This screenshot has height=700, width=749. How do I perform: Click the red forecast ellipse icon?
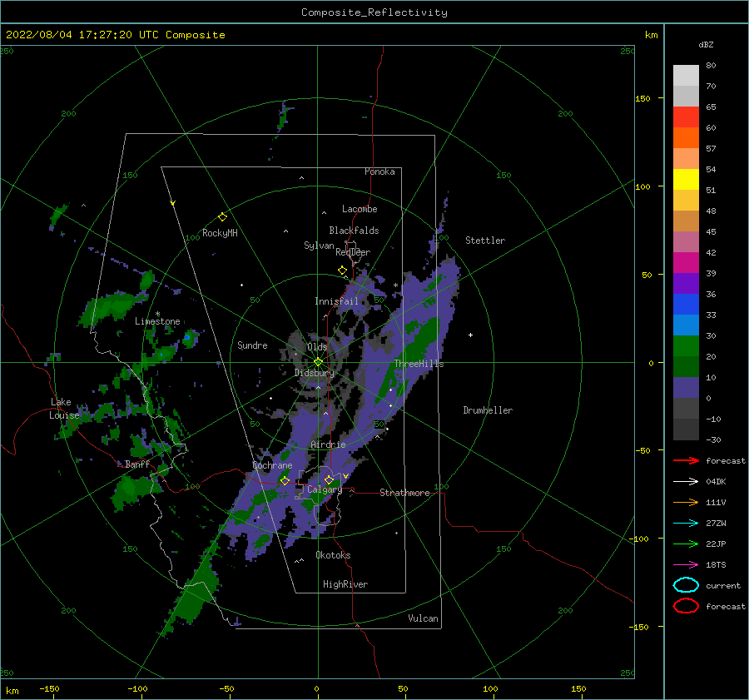click(x=686, y=606)
